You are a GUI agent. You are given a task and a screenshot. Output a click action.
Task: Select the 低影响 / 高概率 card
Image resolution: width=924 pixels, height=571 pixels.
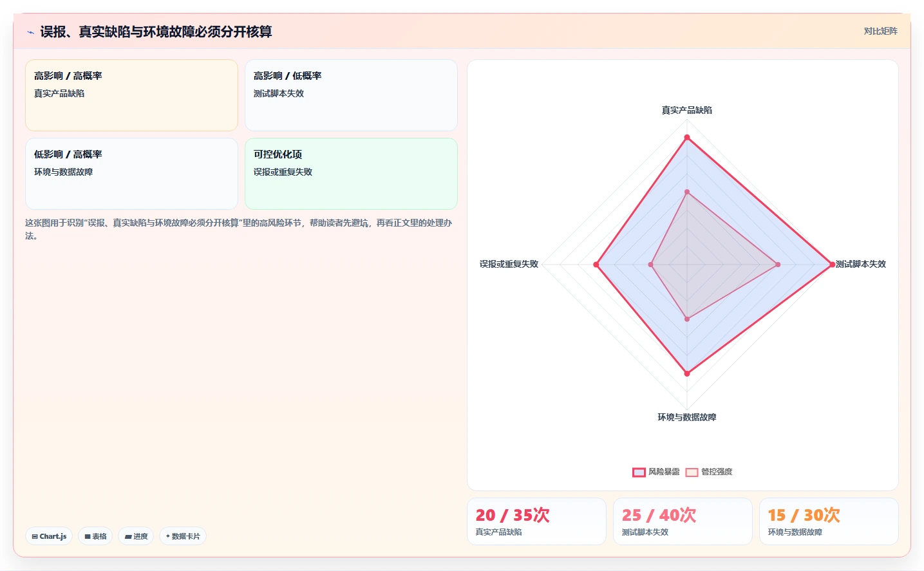pos(131,174)
